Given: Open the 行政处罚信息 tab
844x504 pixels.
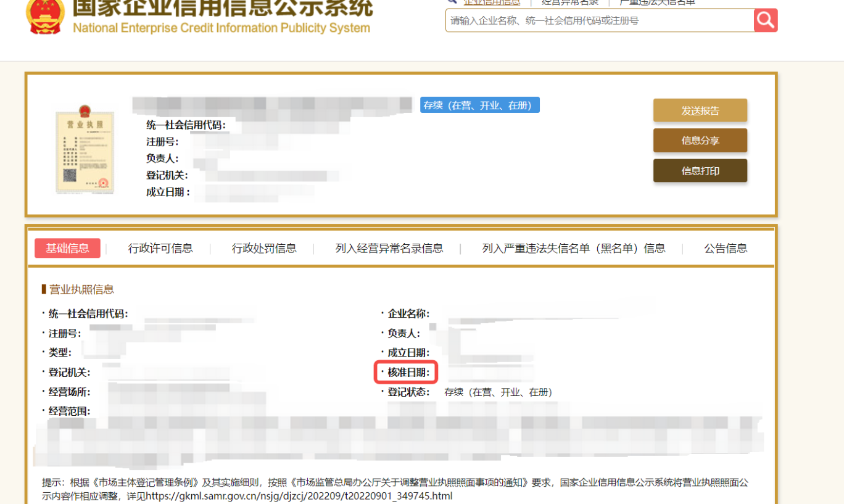Looking at the screenshot, I should [264, 248].
